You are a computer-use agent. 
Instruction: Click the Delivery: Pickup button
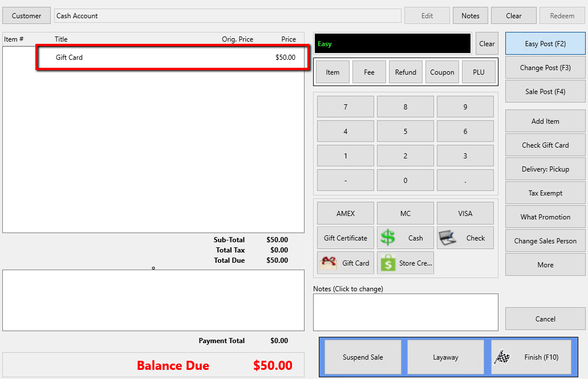click(545, 169)
